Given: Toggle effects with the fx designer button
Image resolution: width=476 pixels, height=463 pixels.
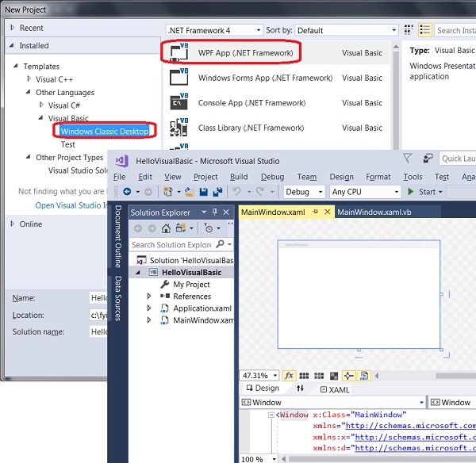Looking at the screenshot, I should pos(289,376).
